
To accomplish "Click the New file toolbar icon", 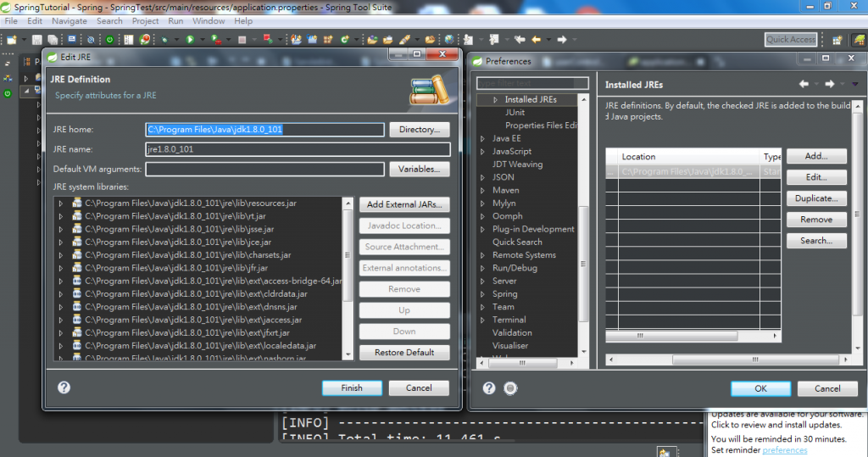I will pos(11,39).
